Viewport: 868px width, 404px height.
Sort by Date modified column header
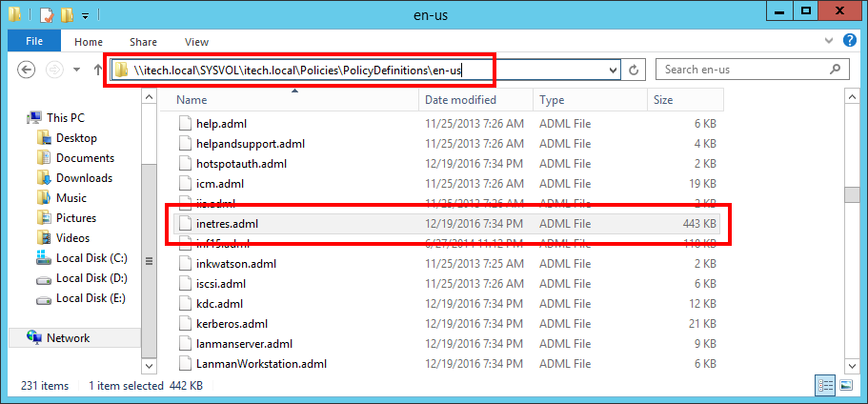(476, 100)
